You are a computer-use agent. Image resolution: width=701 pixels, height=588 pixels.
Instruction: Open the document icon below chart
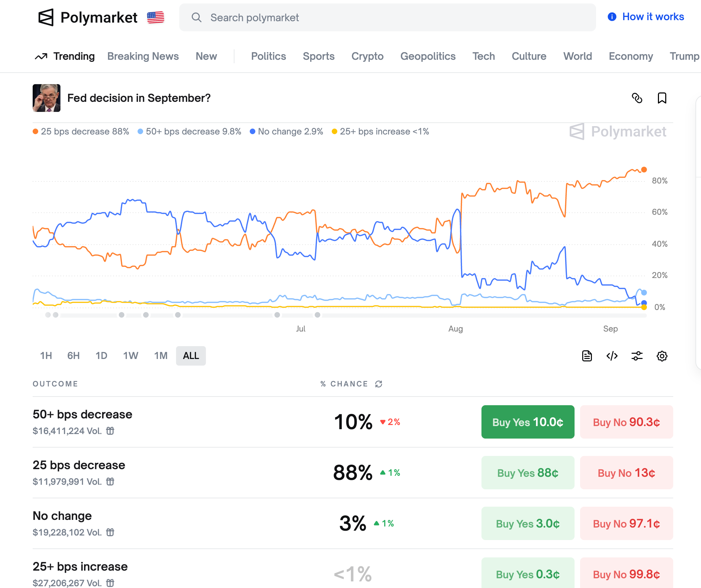(x=587, y=356)
